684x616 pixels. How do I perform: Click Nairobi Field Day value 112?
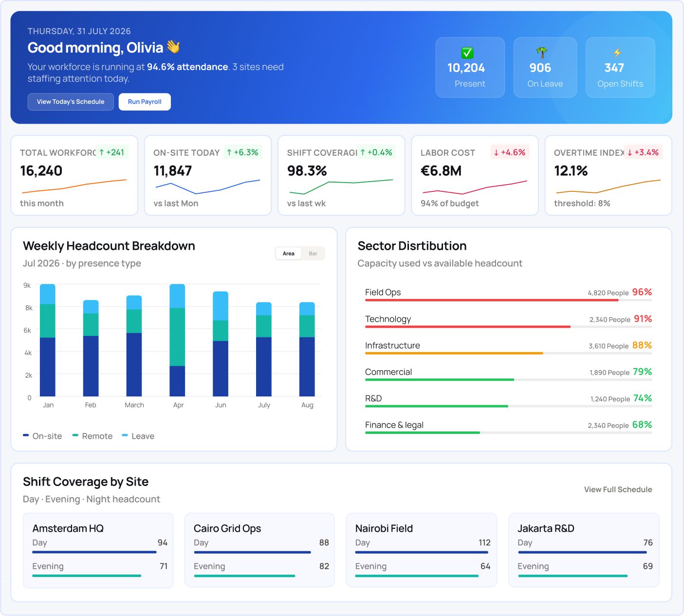coord(484,542)
